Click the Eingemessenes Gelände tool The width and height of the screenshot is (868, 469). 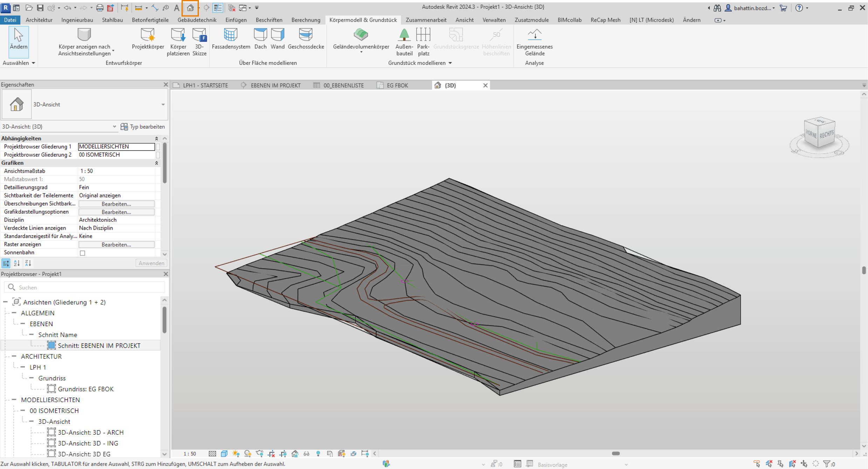[x=534, y=42]
